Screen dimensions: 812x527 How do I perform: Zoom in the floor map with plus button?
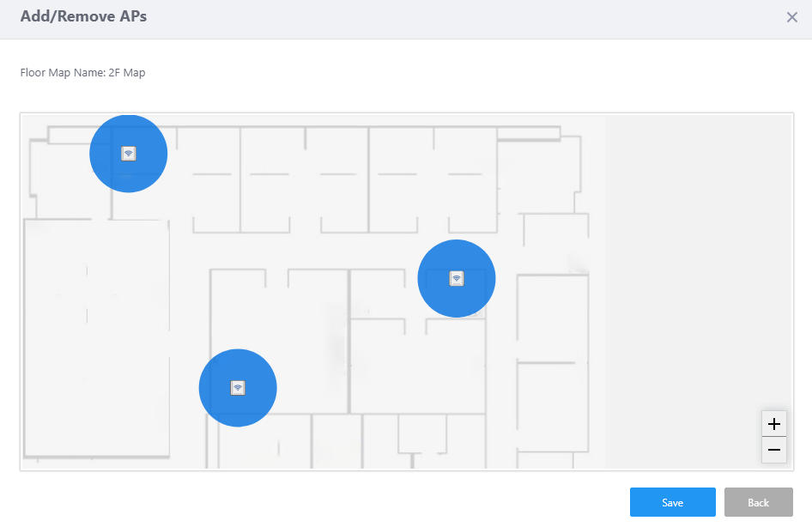[x=774, y=424]
